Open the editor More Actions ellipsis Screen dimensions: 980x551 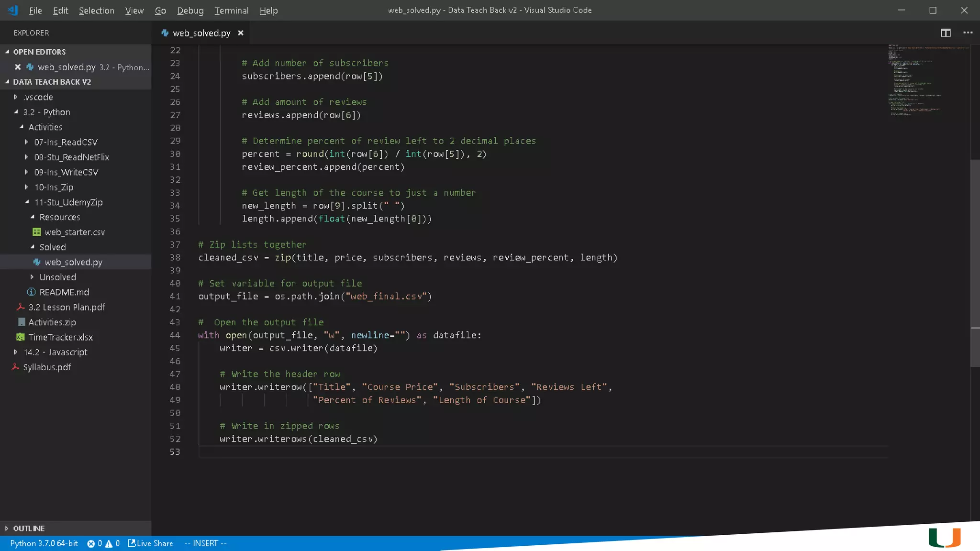coord(968,33)
